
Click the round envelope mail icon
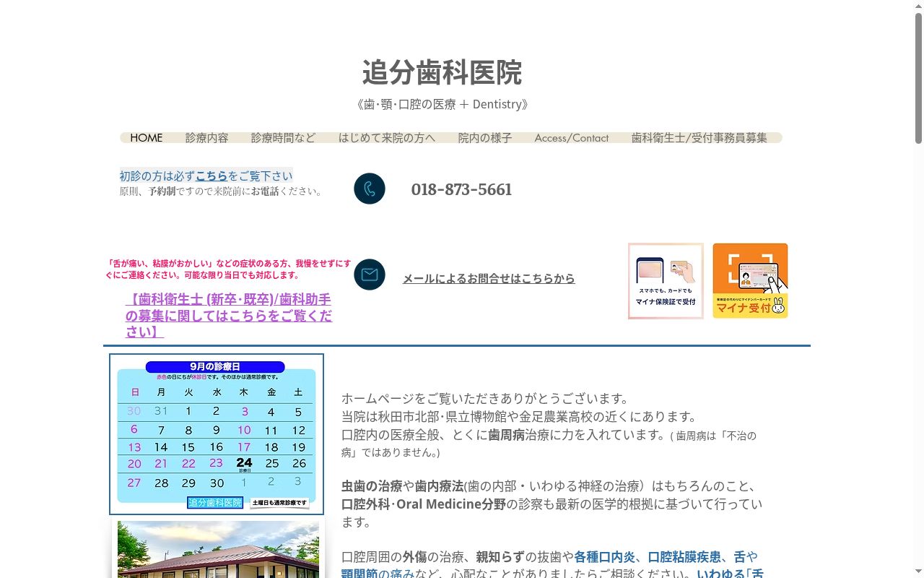click(x=370, y=275)
